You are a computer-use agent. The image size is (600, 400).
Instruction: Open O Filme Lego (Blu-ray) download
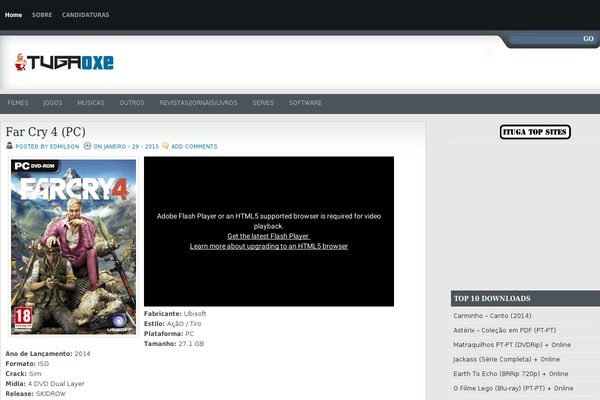(513, 389)
